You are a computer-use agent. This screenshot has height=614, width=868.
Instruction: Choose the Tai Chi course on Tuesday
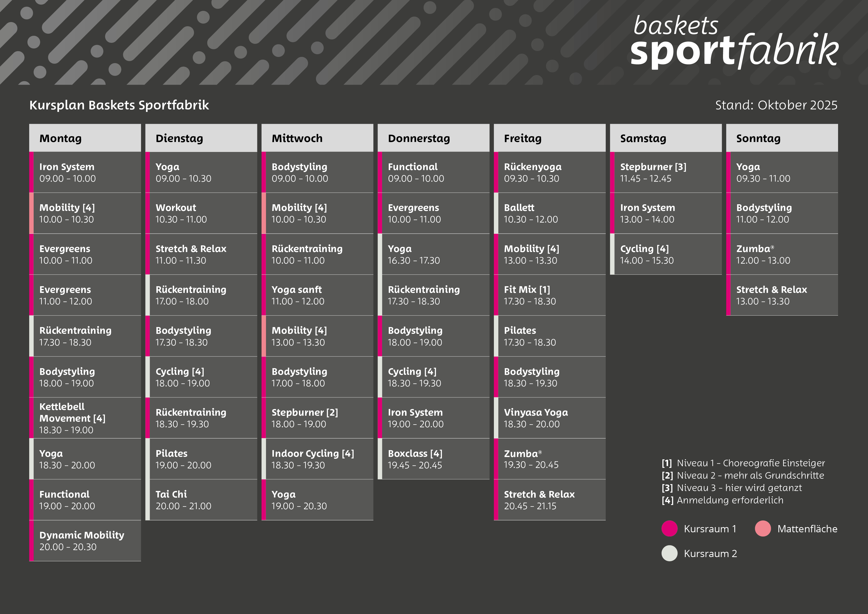pyautogui.click(x=201, y=500)
